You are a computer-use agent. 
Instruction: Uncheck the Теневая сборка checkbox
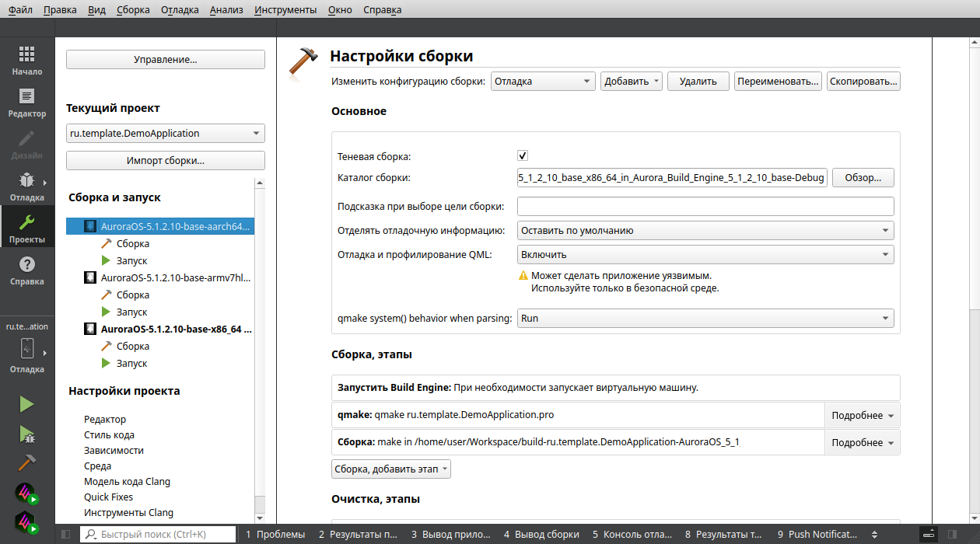click(x=523, y=156)
